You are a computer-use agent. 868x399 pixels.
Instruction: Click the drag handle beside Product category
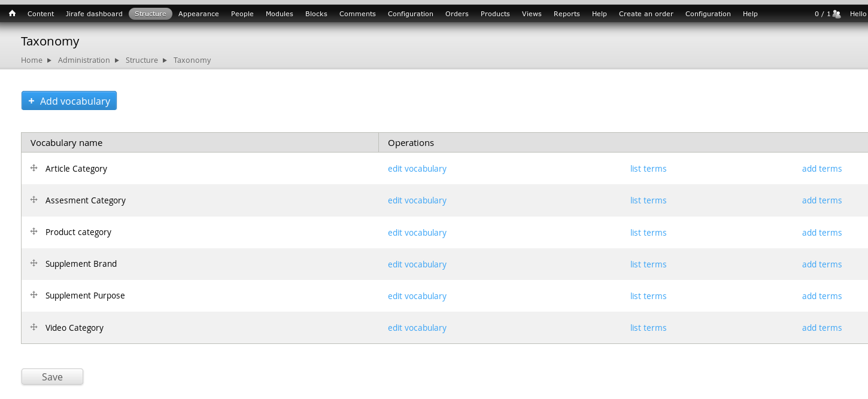[x=34, y=232]
